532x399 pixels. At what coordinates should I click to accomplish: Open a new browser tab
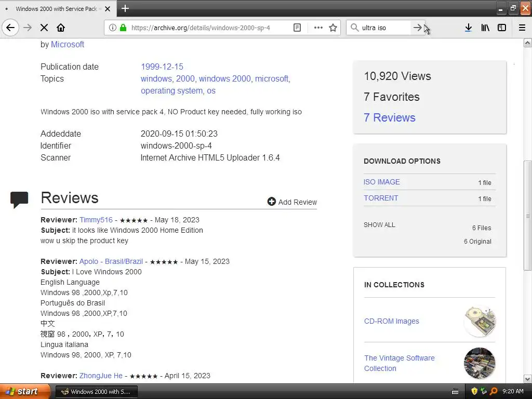(125, 8)
